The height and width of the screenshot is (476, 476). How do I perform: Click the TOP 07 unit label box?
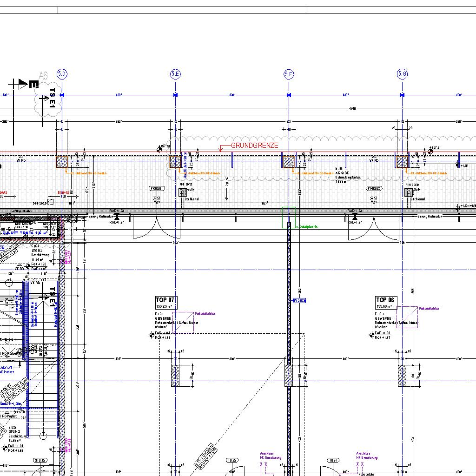click(165, 303)
